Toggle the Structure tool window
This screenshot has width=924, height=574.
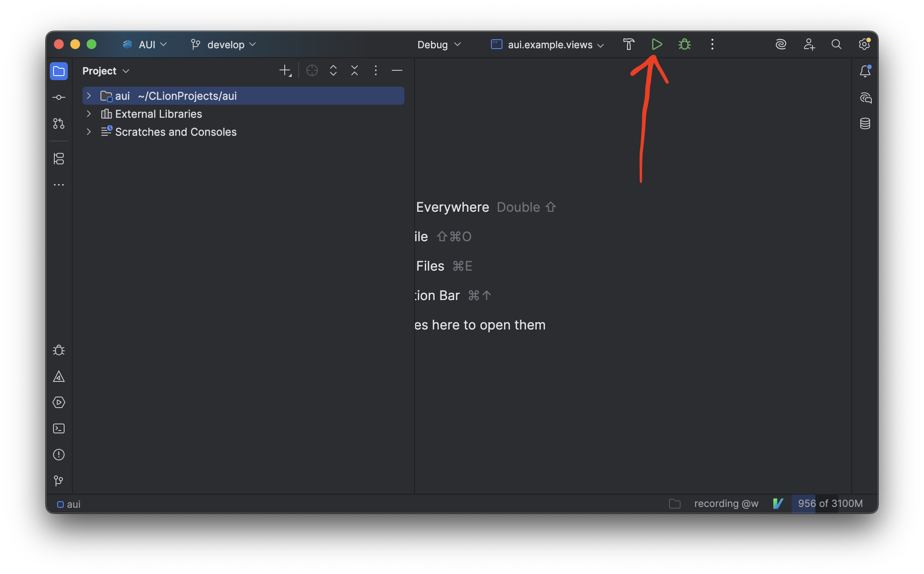click(59, 159)
